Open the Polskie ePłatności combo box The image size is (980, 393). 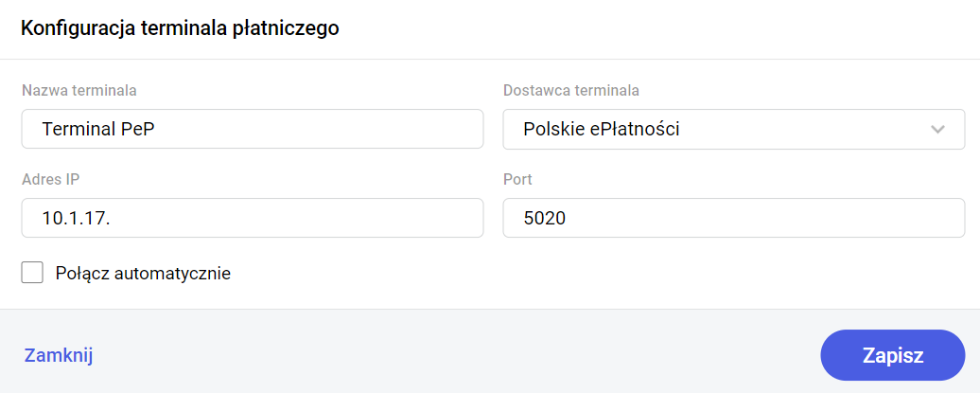(733, 130)
